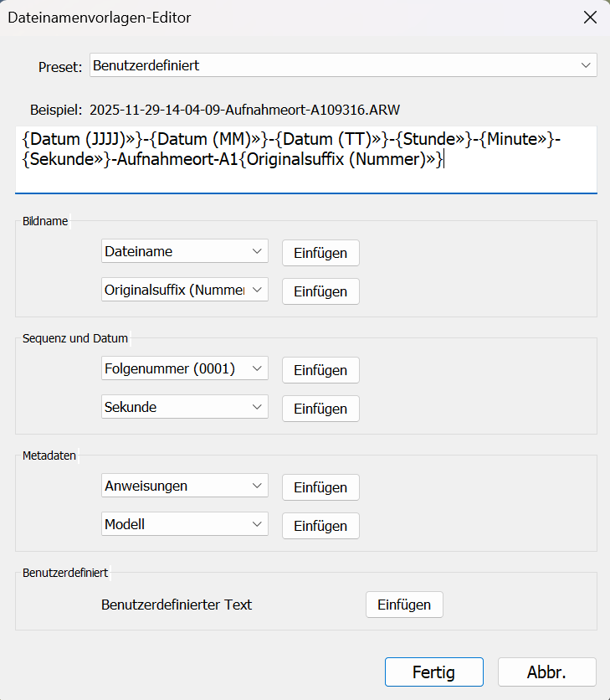Expand the Anweisungen metadata dropdown
The height and width of the screenshot is (700, 610).
184,486
